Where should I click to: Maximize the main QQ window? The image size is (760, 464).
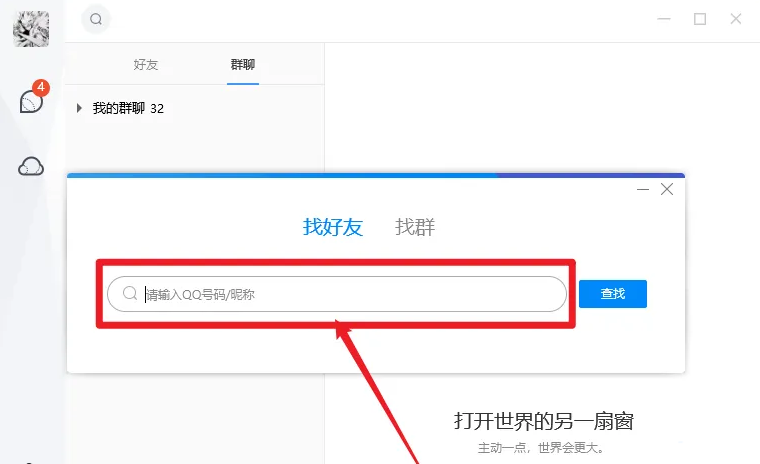(700, 19)
